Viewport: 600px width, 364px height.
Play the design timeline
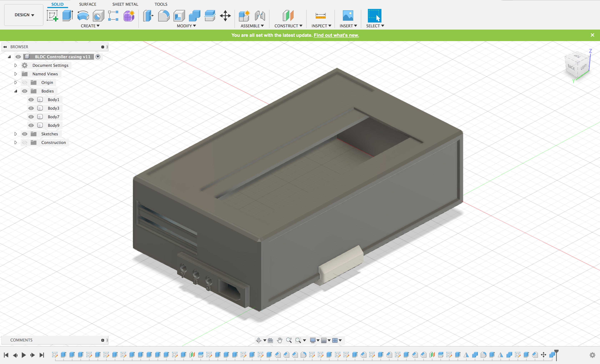(24, 355)
